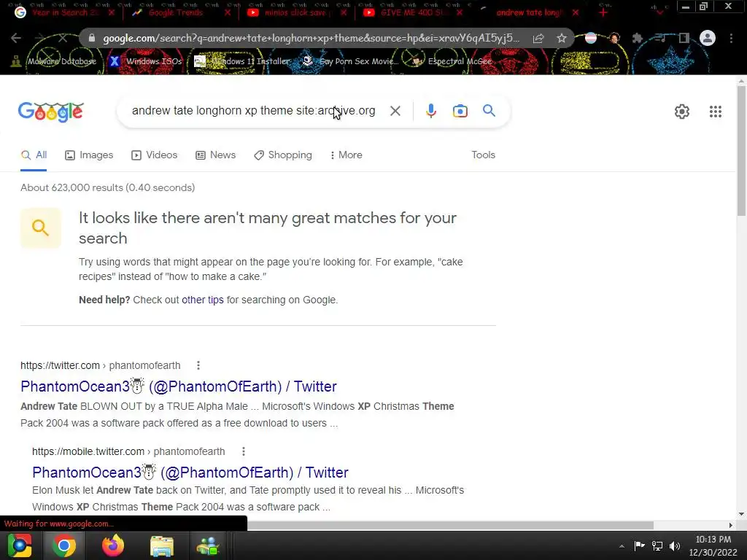The height and width of the screenshot is (560, 747).
Task: Open the Chrome profile avatar menu
Action: click(708, 38)
